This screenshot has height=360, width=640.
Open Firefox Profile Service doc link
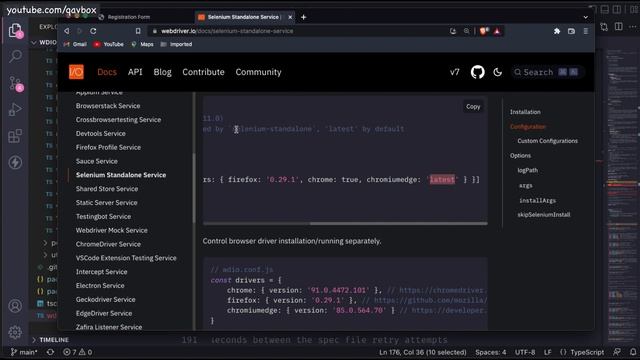pyautogui.click(x=108, y=147)
